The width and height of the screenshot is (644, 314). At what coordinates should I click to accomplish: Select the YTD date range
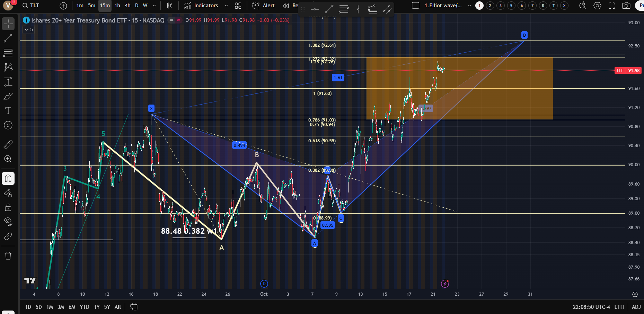tap(84, 307)
